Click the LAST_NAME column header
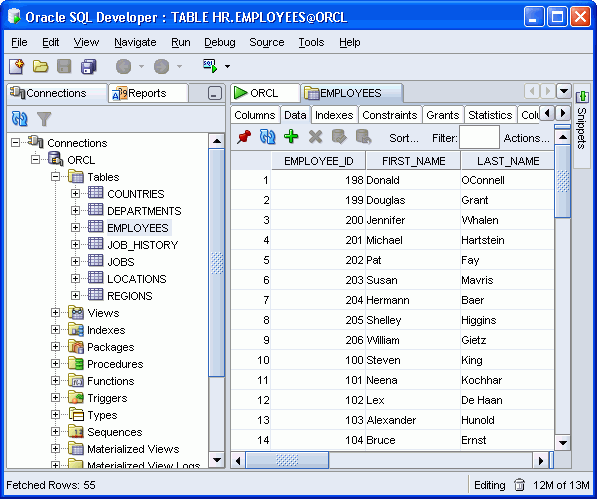Screen dimensions: 597x499 (x=508, y=161)
